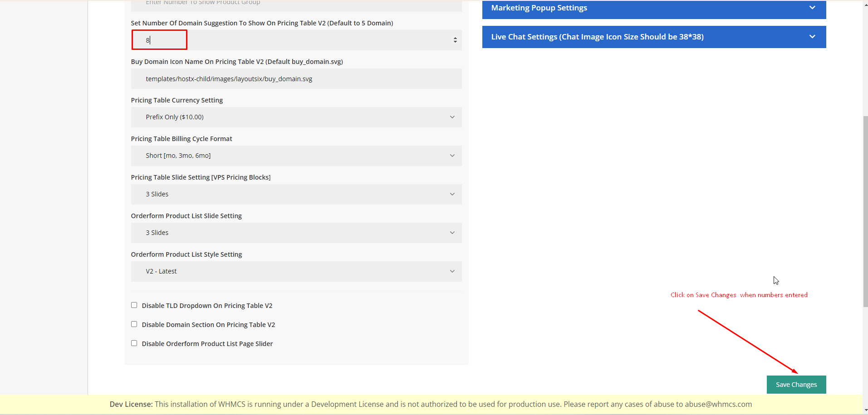Click the Buy Domain Icon Name field
868x415 pixels.
296,79
